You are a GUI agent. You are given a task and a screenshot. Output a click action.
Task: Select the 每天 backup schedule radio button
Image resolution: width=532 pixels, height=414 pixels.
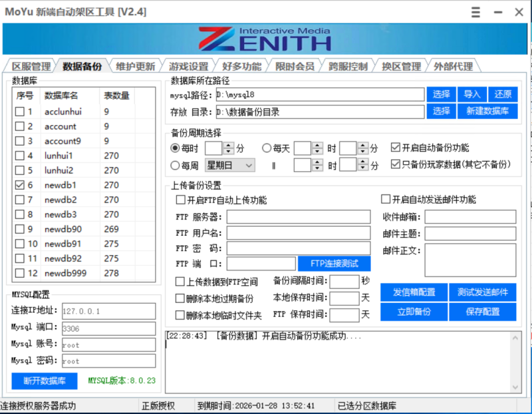268,148
